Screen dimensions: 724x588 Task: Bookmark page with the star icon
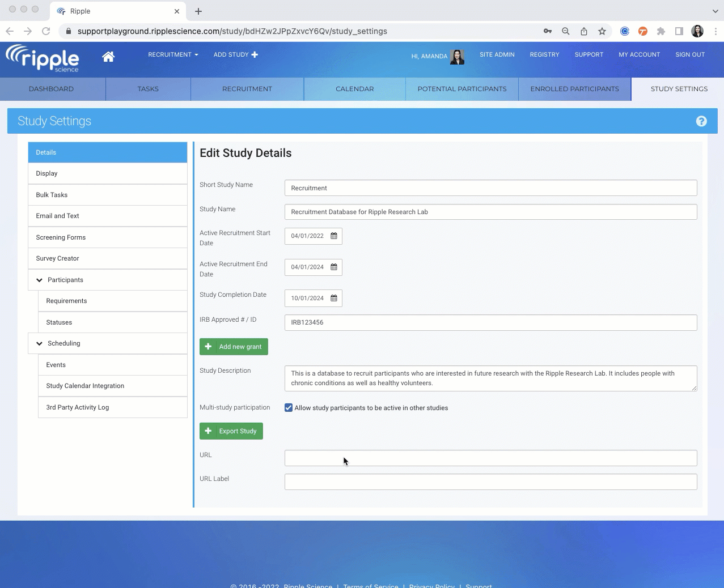coord(602,31)
